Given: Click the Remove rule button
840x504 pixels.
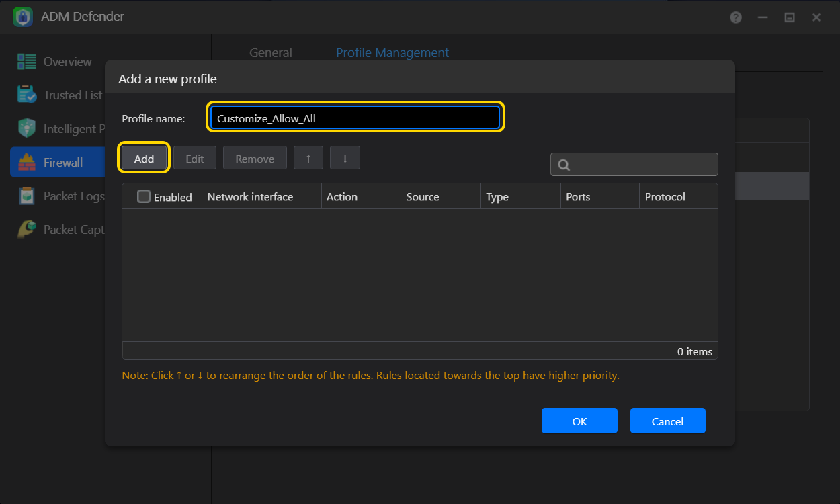Looking at the screenshot, I should [255, 159].
